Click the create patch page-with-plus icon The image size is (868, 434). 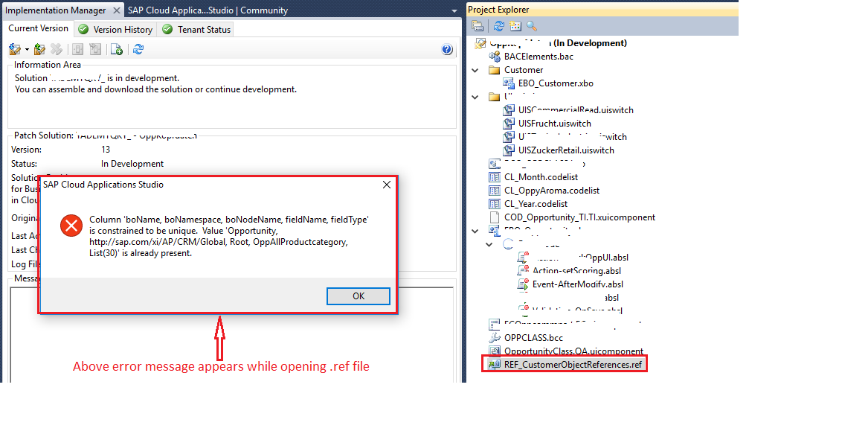click(116, 50)
